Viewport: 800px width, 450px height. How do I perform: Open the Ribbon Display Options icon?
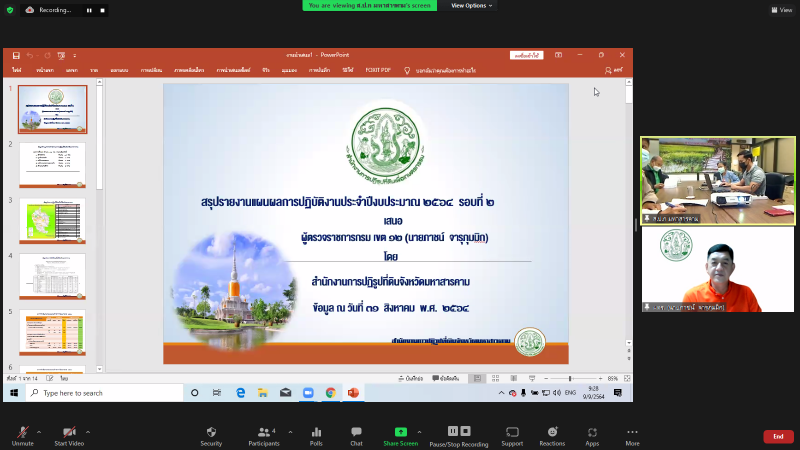click(x=559, y=55)
